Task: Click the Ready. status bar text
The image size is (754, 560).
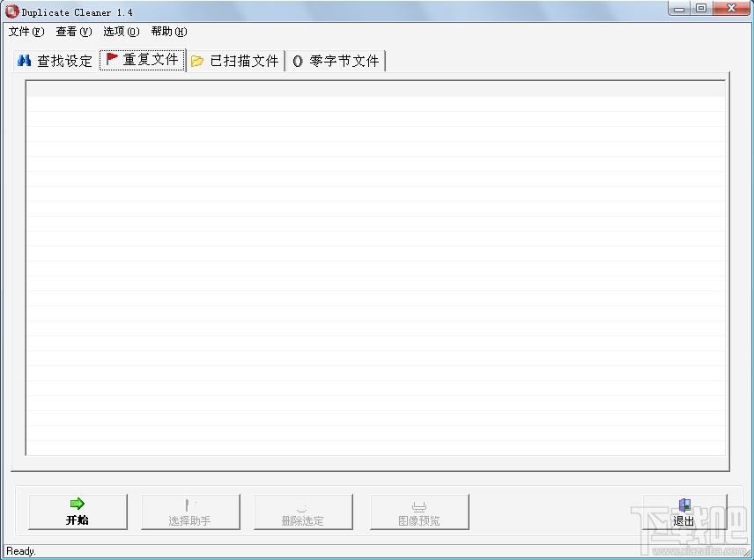Action: tap(21, 551)
